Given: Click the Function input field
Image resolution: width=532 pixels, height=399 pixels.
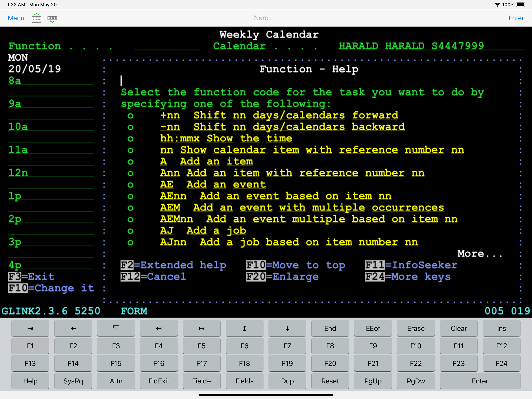Looking at the screenshot, I should pos(167,46).
